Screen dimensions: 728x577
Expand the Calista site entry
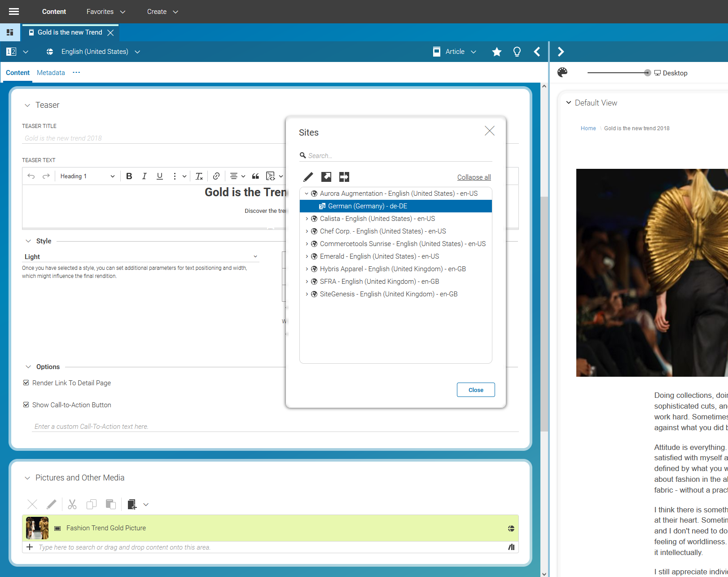coord(307,219)
